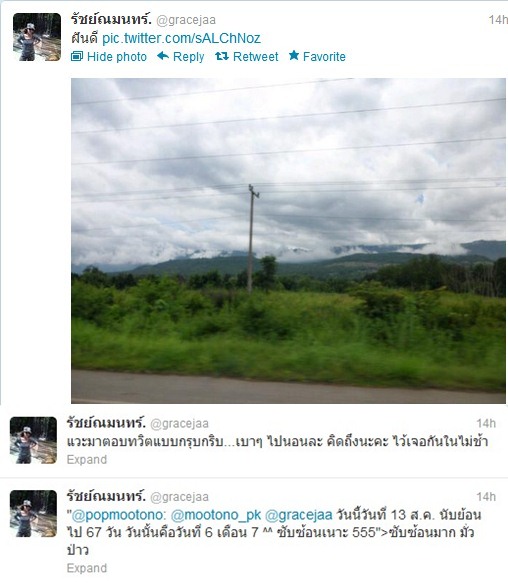508x586 pixels.
Task: Click the Retweet arrows icon
Action: point(222,56)
